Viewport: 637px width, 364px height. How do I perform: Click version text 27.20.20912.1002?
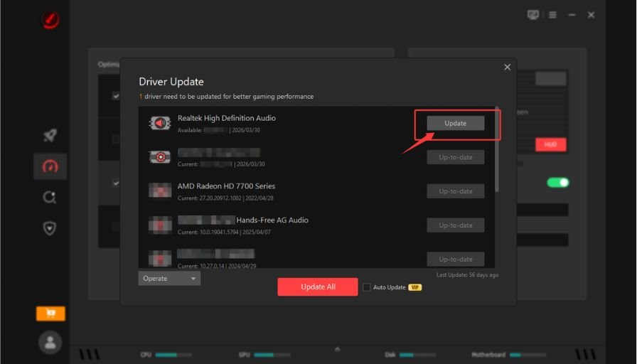(x=220, y=198)
